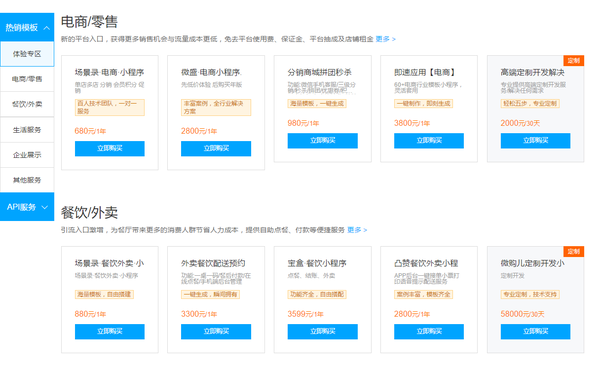Click 立即购买 on 场景录·餐饮外卖 card

[110, 332]
